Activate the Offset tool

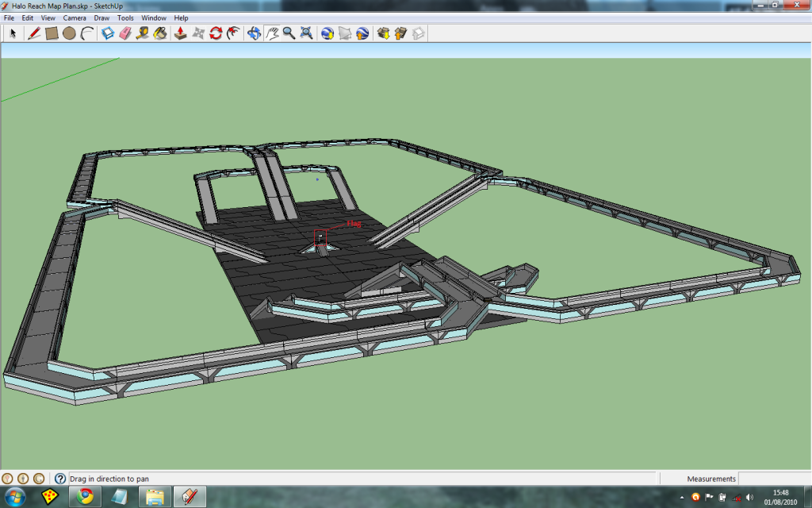(x=234, y=33)
